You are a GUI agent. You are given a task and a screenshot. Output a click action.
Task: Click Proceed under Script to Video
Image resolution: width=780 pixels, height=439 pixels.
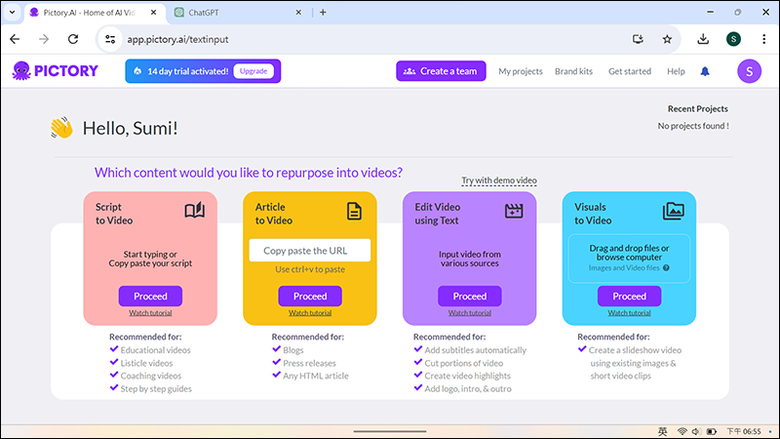150,296
